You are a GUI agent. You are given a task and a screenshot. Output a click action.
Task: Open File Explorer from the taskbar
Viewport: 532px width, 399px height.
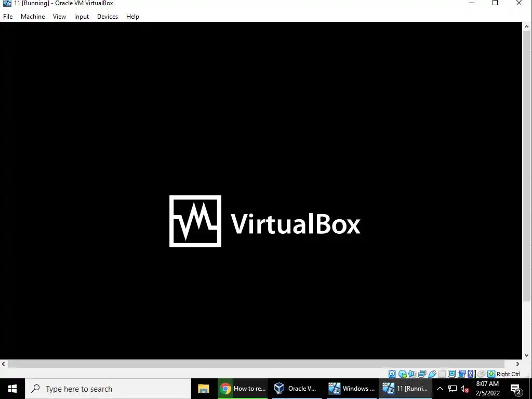point(204,389)
